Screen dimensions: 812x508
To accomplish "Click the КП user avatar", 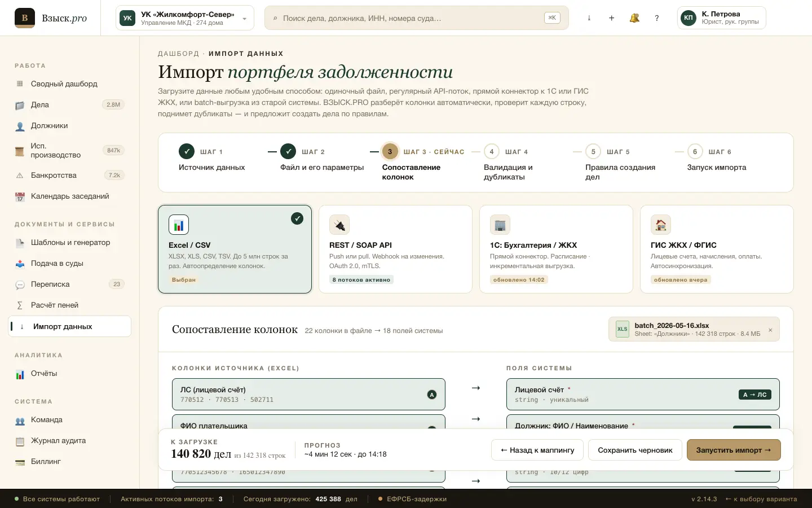I will pos(689,18).
